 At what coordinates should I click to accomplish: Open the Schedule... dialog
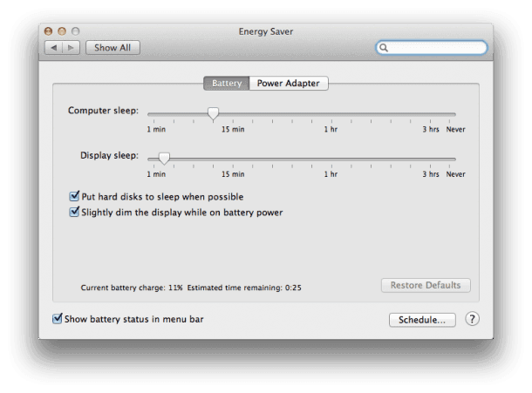tap(422, 320)
